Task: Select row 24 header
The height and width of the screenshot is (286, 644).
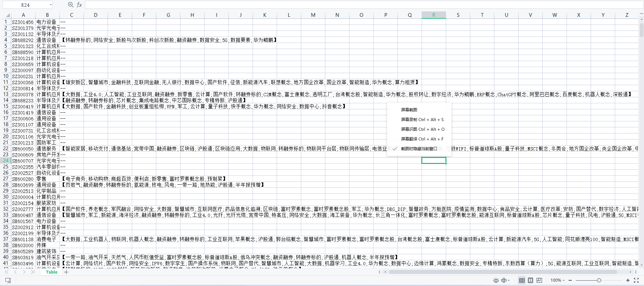Action: tap(6, 161)
